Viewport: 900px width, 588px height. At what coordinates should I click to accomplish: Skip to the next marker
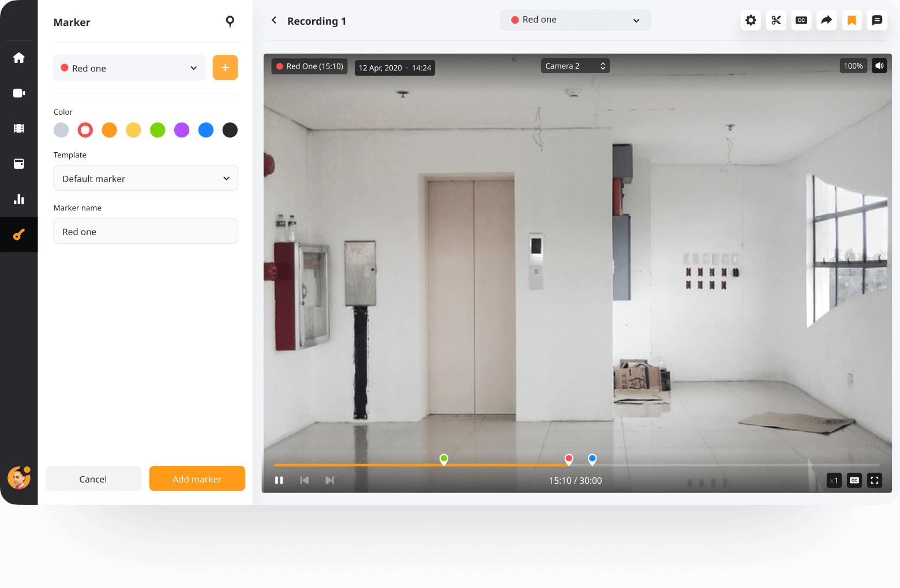coord(329,480)
